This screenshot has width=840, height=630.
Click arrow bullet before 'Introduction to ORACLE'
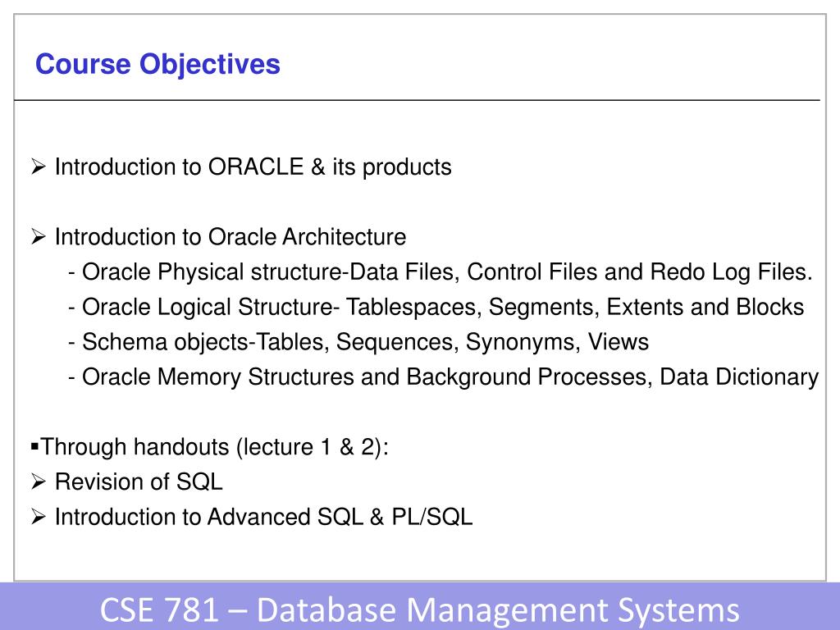pos(38,167)
